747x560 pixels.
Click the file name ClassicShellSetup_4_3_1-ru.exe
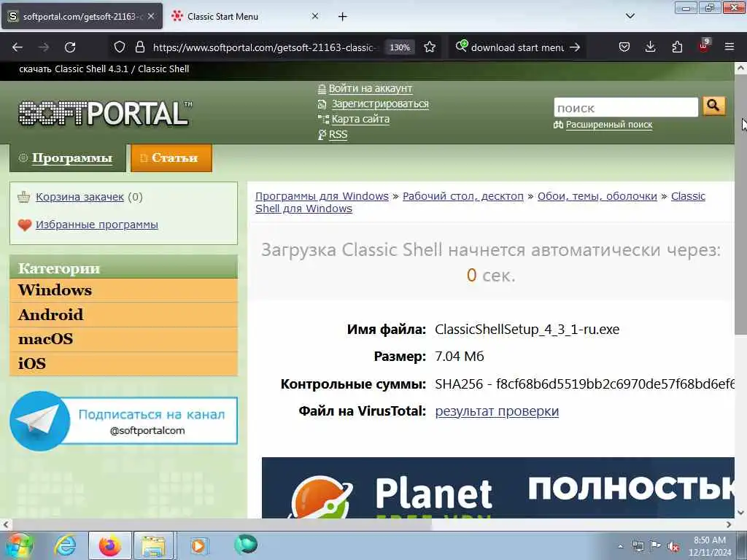click(x=527, y=329)
